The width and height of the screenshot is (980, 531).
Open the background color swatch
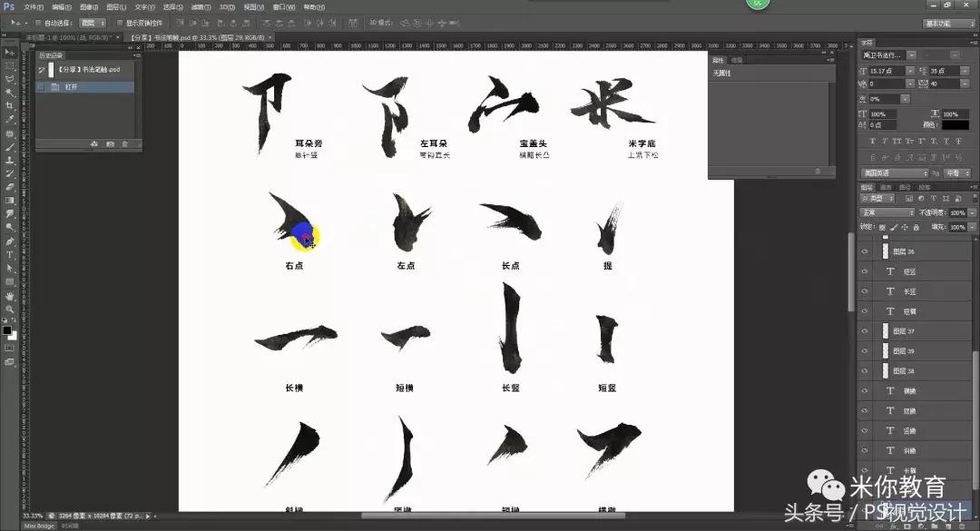[13, 335]
